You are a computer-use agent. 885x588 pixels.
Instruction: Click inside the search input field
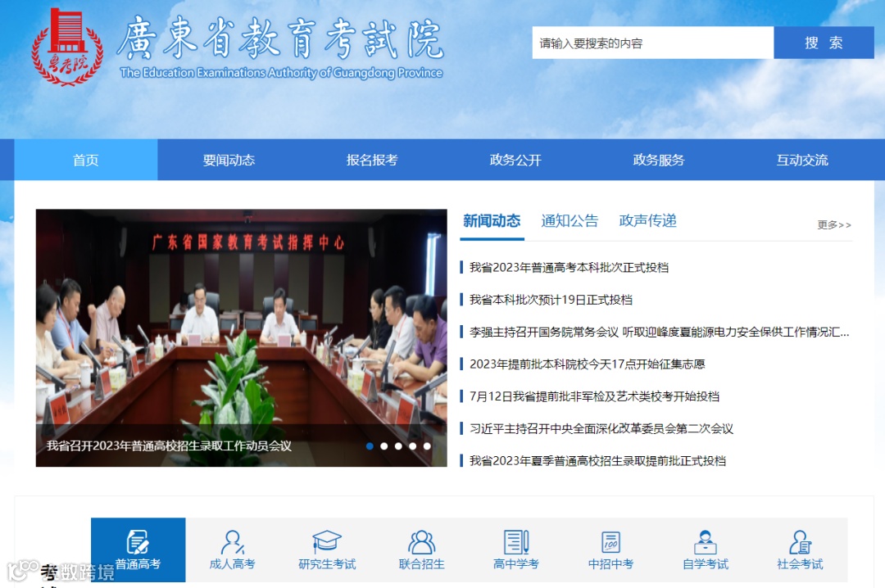pyautogui.click(x=651, y=43)
